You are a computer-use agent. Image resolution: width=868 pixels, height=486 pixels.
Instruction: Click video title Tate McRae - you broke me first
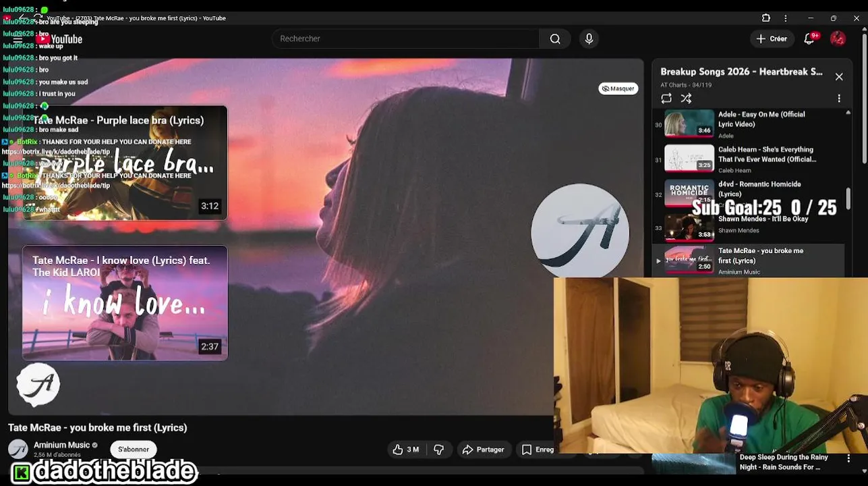click(98, 428)
